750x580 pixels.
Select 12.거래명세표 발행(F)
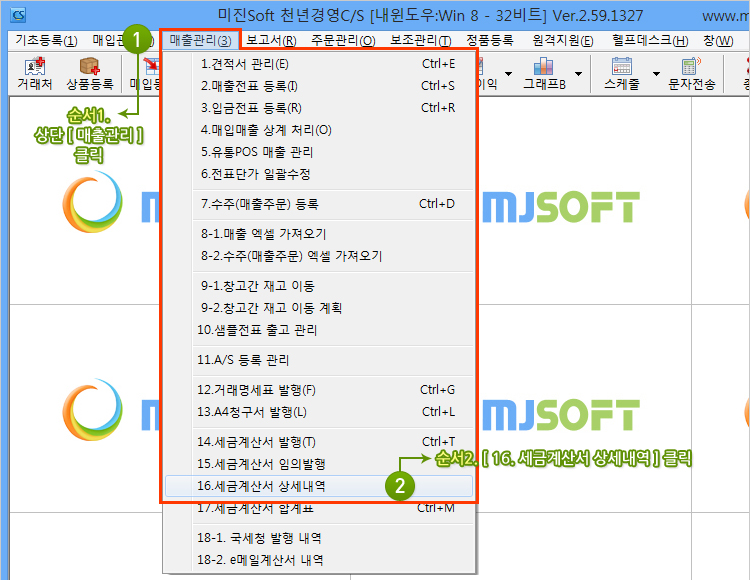tap(319, 390)
